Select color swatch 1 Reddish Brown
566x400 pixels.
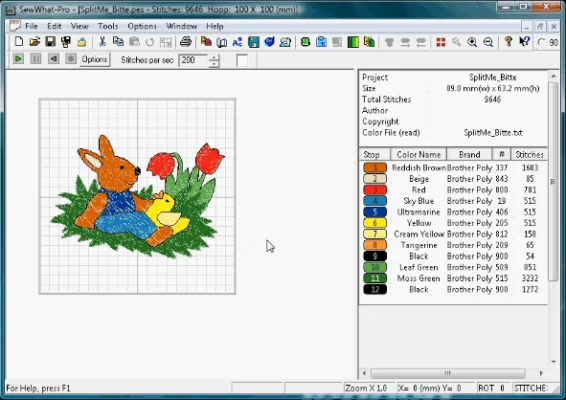(375, 168)
